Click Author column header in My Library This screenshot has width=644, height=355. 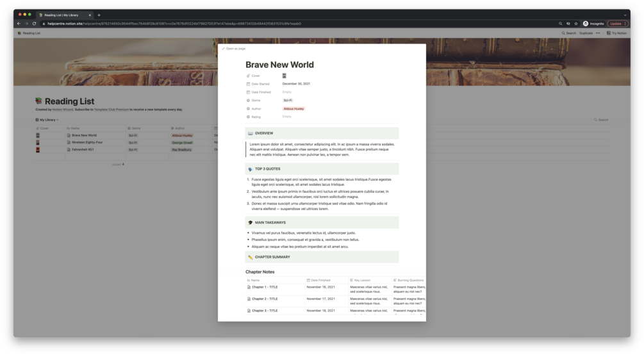coord(178,128)
